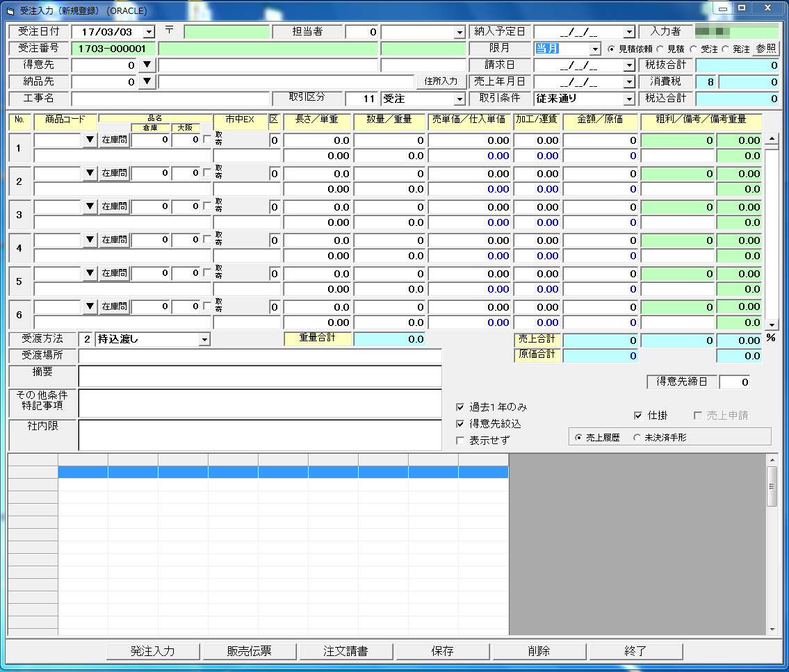Image resolution: width=789 pixels, height=672 pixels.
Task: Click history grid scrollbar thumb
Action: pyautogui.click(x=772, y=486)
